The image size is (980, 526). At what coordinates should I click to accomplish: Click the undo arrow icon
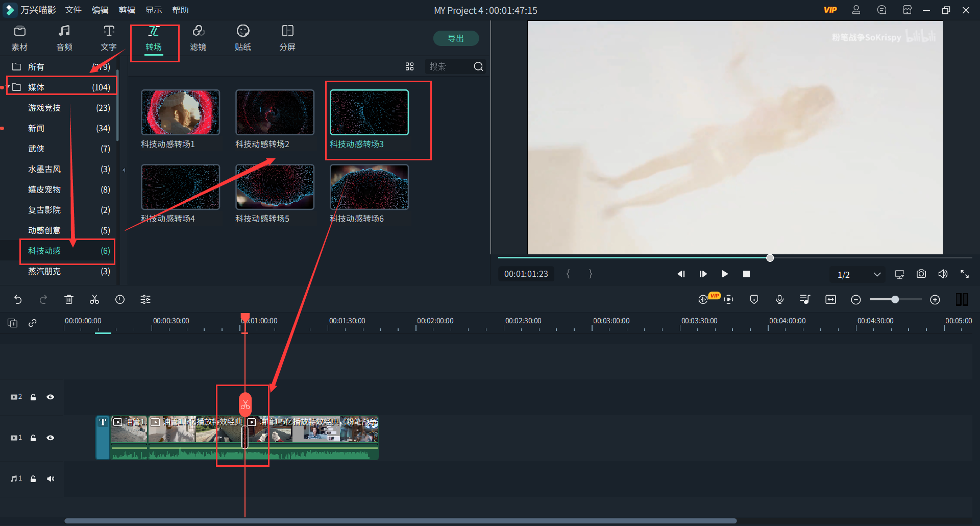(x=18, y=300)
